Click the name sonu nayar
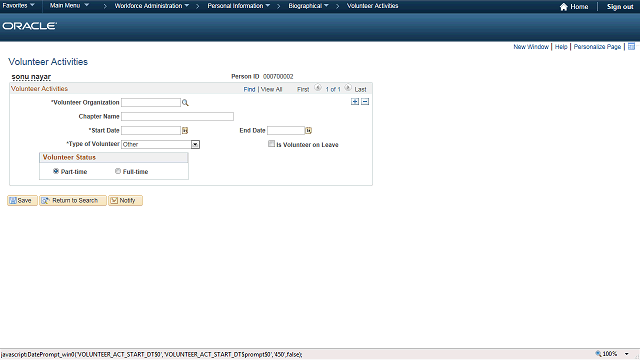 pos(31,77)
